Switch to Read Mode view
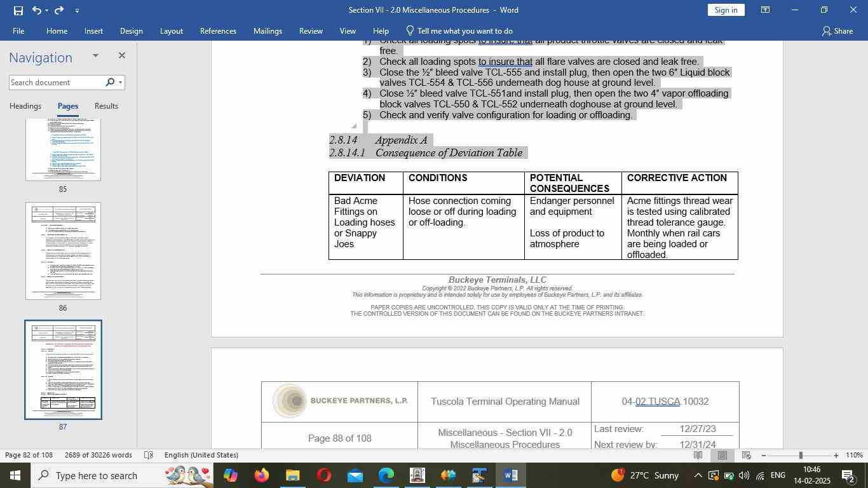 coord(698,456)
